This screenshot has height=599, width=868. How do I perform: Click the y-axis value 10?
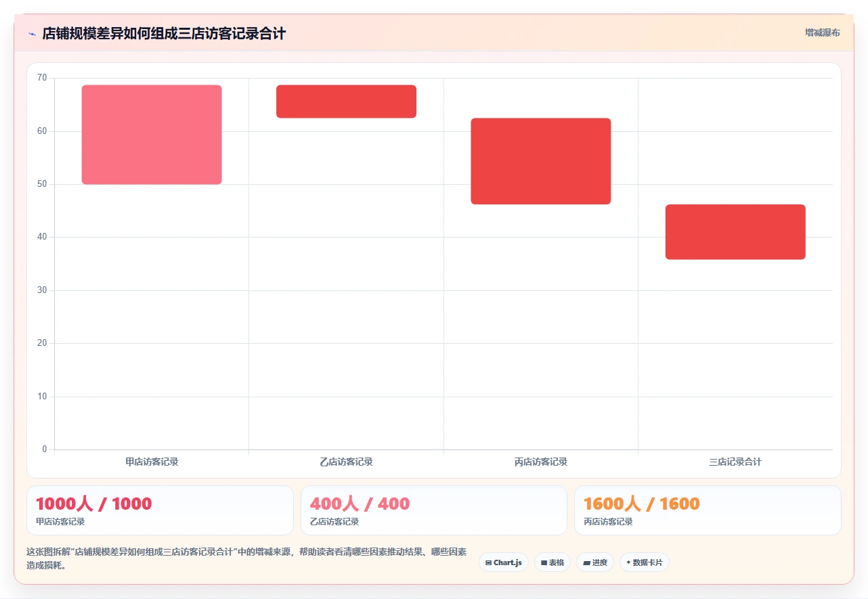click(42, 397)
